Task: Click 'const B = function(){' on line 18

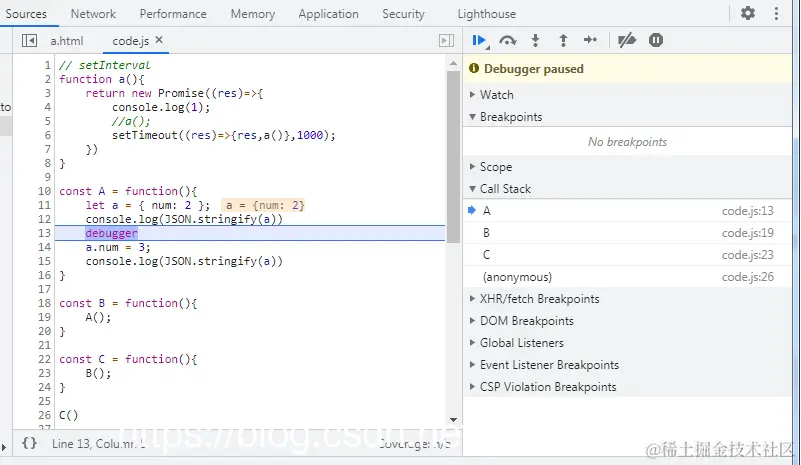Action: pyautogui.click(x=128, y=303)
